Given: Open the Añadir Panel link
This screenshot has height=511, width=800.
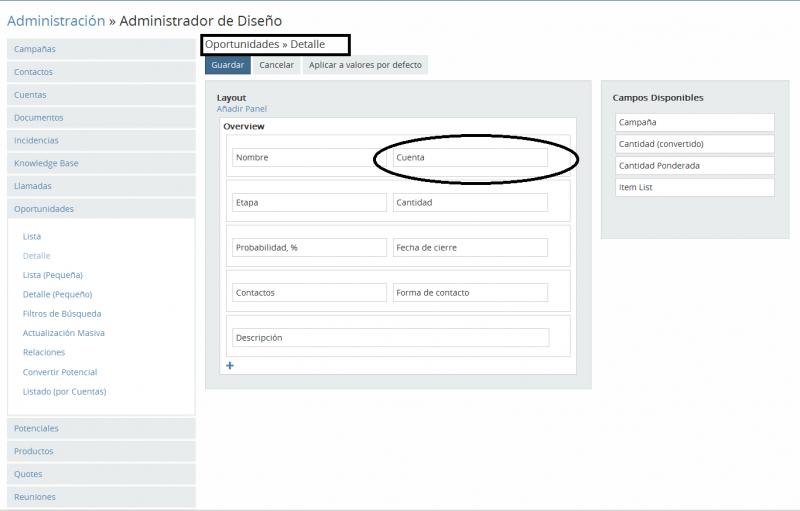Looking at the screenshot, I should click(x=241, y=109).
